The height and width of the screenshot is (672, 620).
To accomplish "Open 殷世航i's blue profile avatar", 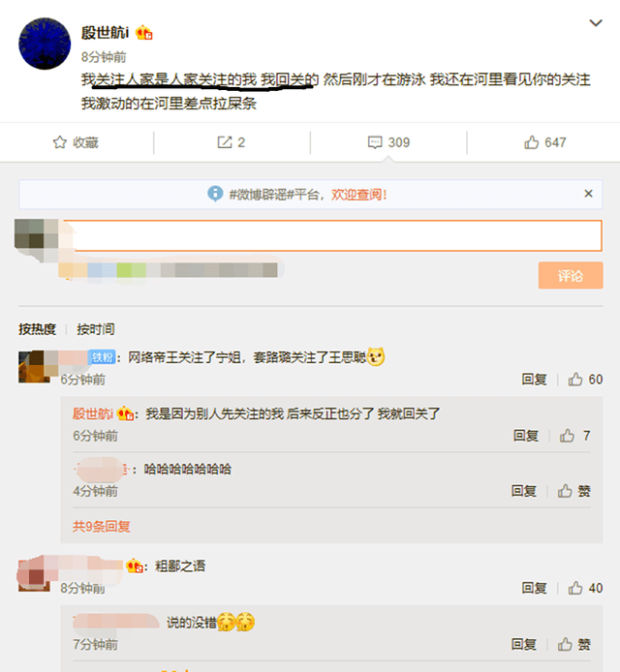I will (45, 44).
